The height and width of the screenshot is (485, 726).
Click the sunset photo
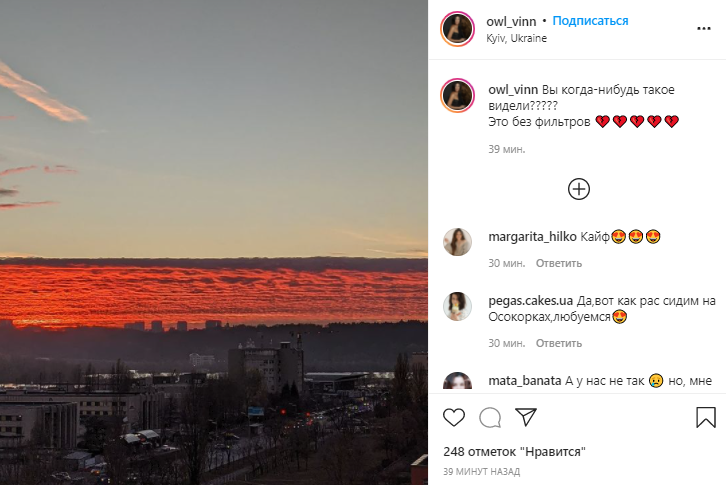(x=214, y=242)
